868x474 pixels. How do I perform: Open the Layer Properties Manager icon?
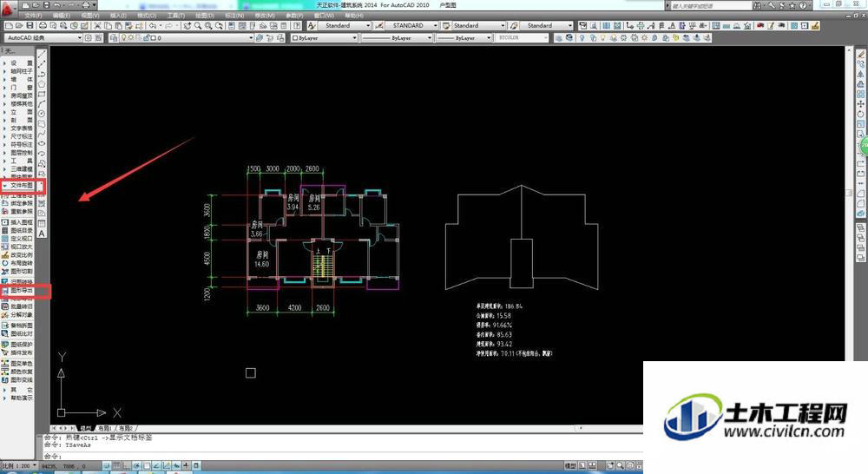click(114, 37)
